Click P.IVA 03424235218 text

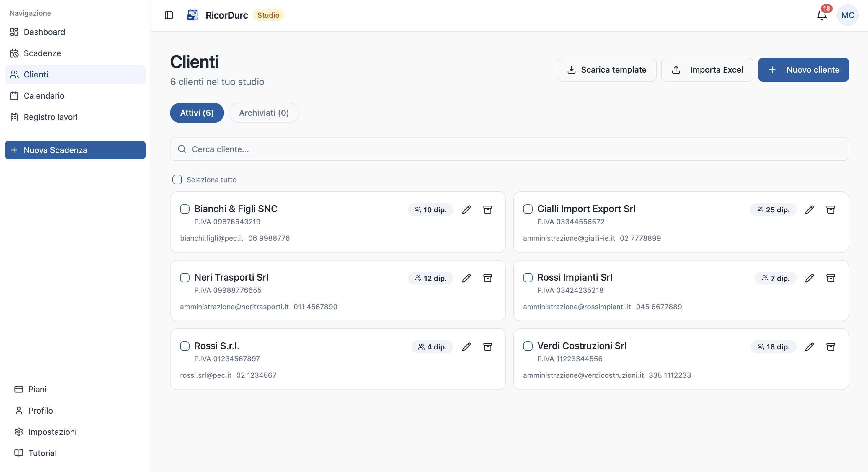[570, 290]
